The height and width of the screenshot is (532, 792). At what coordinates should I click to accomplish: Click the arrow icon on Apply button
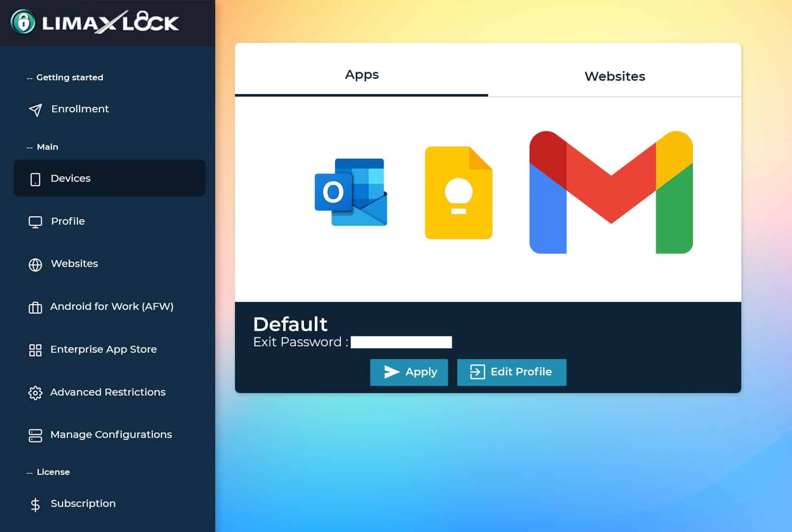pos(392,372)
